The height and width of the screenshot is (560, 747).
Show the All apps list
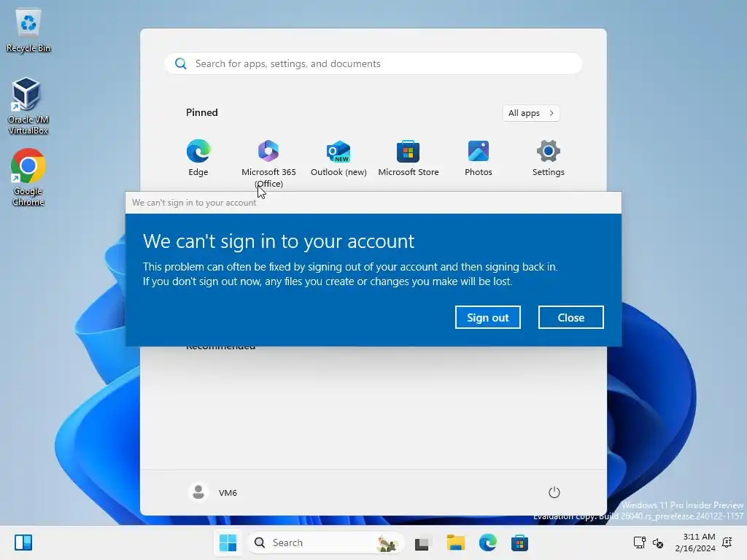click(531, 113)
